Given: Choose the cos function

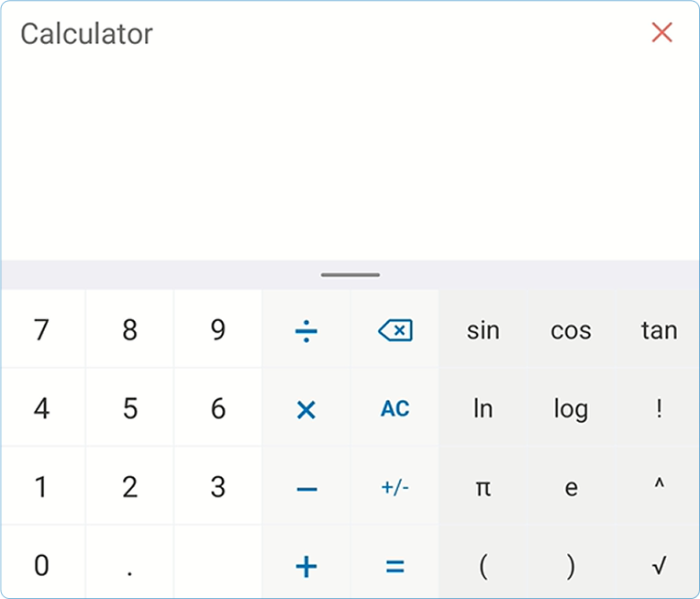Looking at the screenshot, I should (x=571, y=330).
